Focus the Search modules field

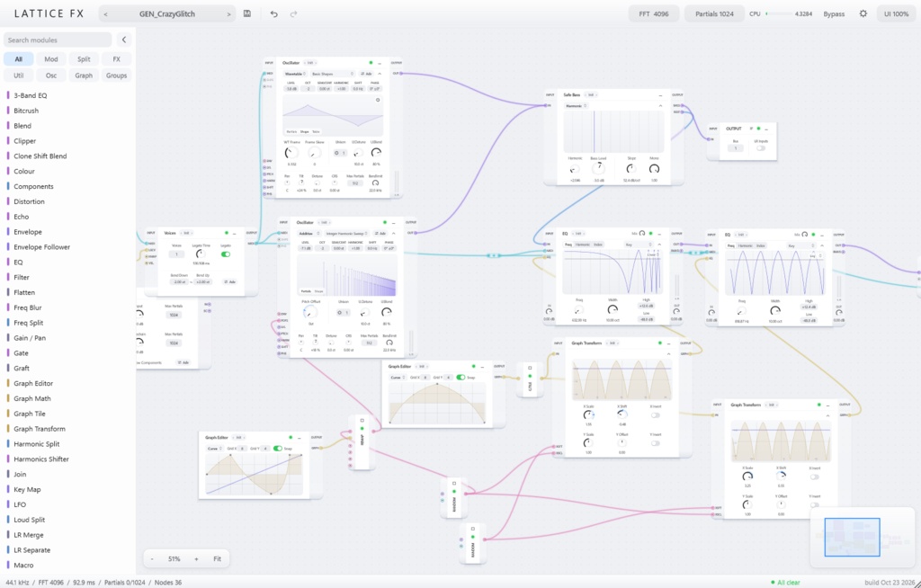click(x=58, y=40)
